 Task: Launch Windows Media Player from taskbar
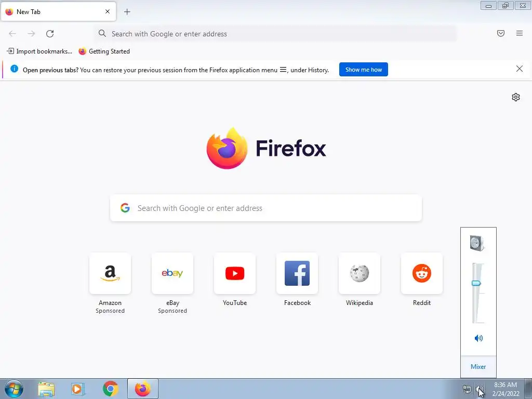(x=78, y=389)
